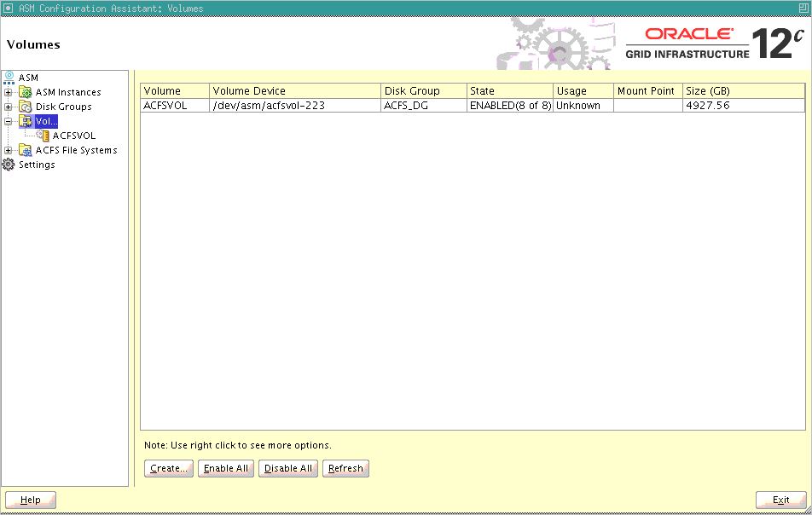Image resolution: width=812 pixels, height=515 pixels.
Task: Select ACFSVOL cell in volumes table
Action: click(x=175, y=105)
